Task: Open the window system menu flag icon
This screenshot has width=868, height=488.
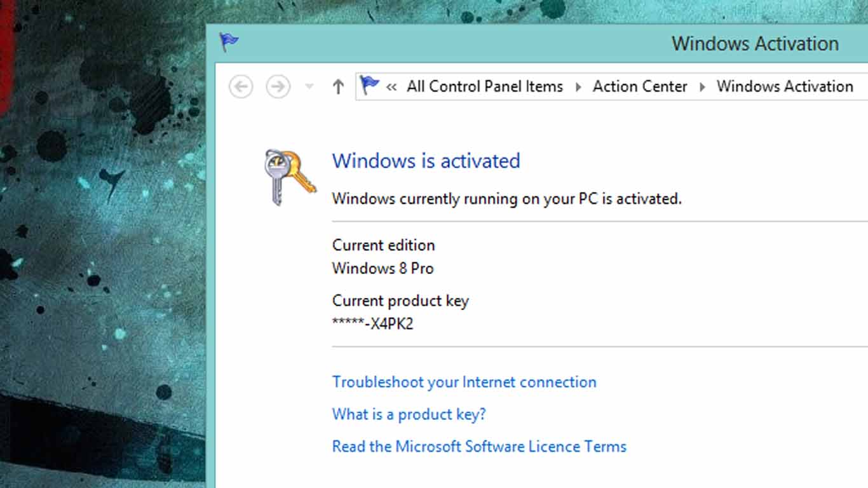Action: click(229, 43)
